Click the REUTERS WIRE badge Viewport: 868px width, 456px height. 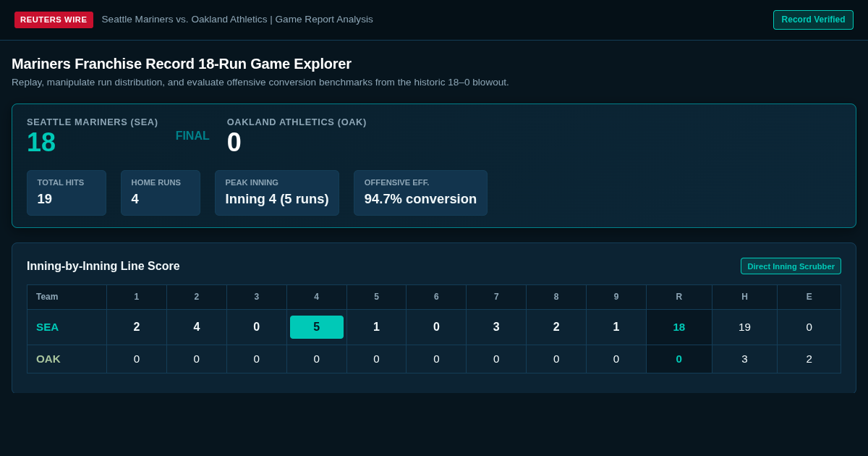pos(54,20)
